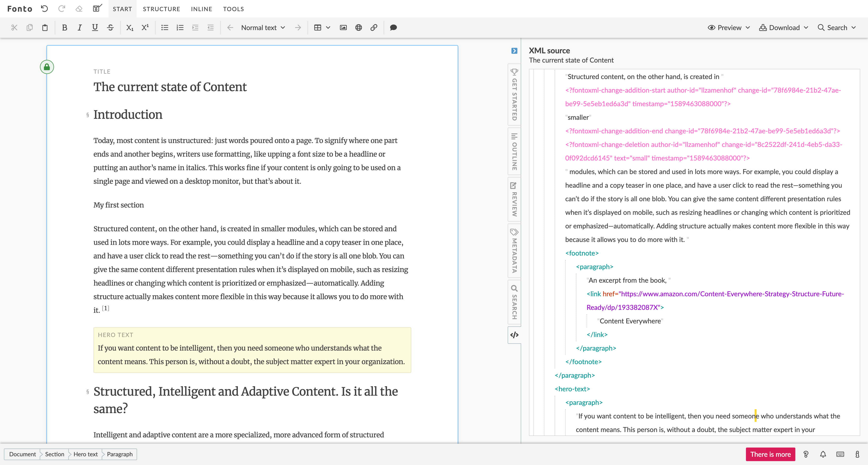Toggle italic formatting
This screenshot has width=868, height=465.
tap(79, 28)
